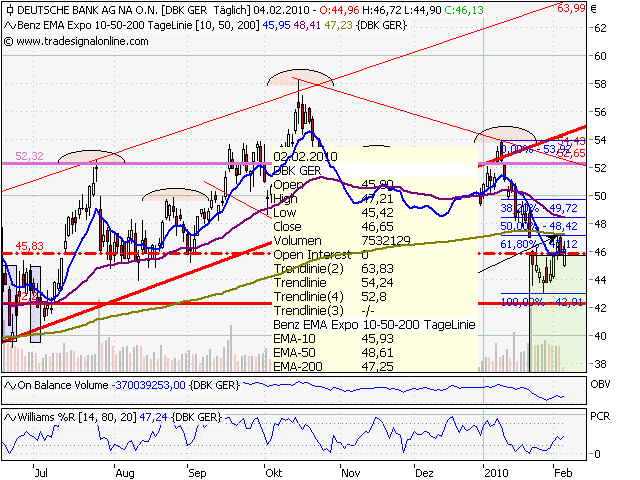Click the Trendlinie value 54,24
Viewport: 640px width, 480px height.
click(378, 282)
